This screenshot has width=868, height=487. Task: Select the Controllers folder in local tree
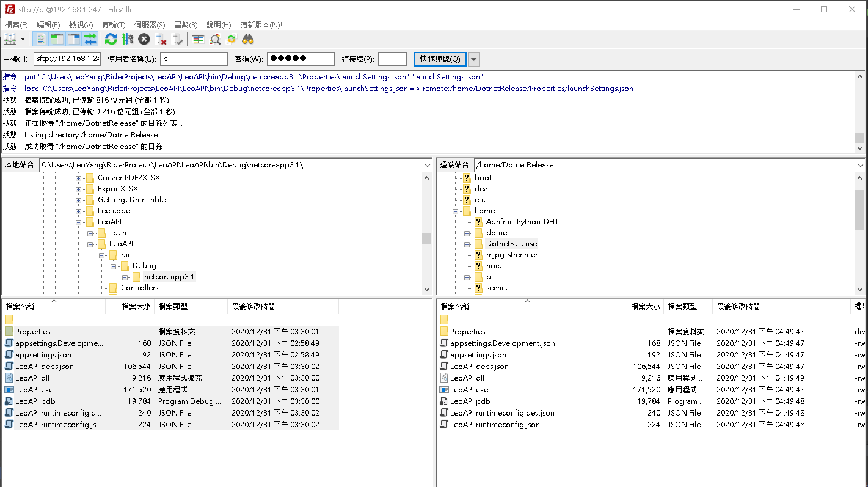coord(139,288)
